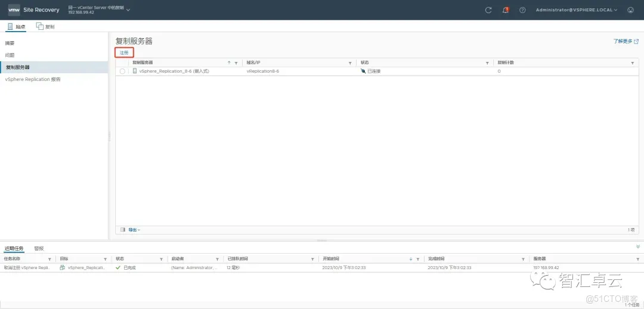Click the 取消注册 vSphere Repli... task name
Viewport: 644px width, 309px height.
coord(27,267)
